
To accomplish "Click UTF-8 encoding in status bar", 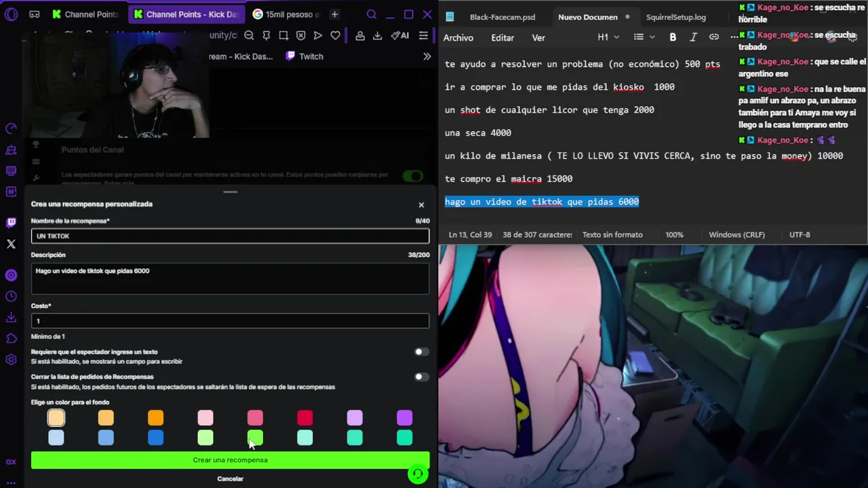I will pos(800,235).
